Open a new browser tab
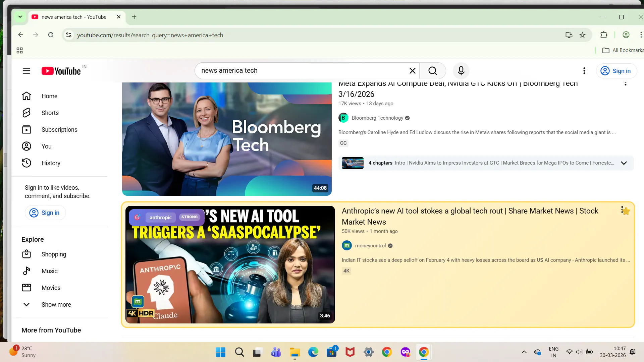Screen dimensions: 644x362 point(134,17)
